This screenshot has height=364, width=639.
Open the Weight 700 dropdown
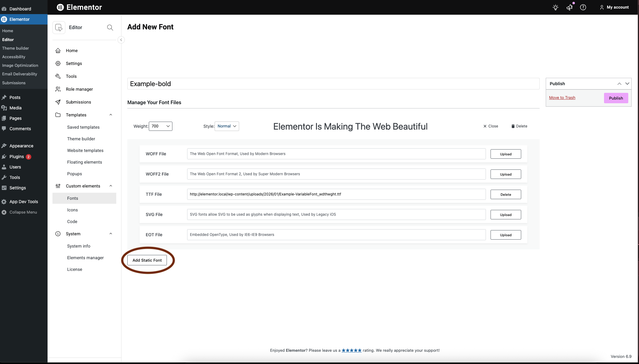pos(160,126)
